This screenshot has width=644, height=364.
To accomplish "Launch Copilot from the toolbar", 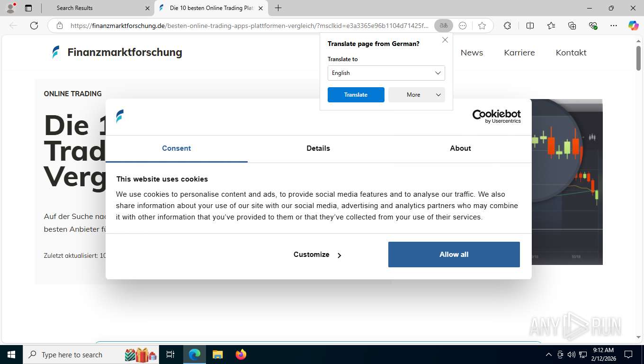I will [634, 26].
